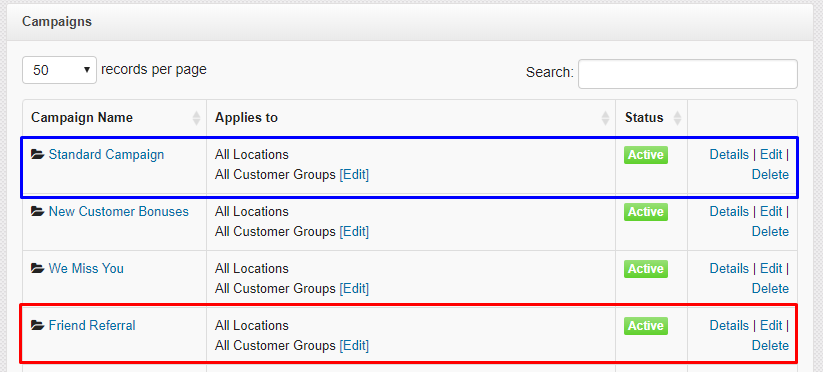Viewport: 823px width, 372px height.
Task: Sort by Applies to column arrows
Action: [605, 118]
